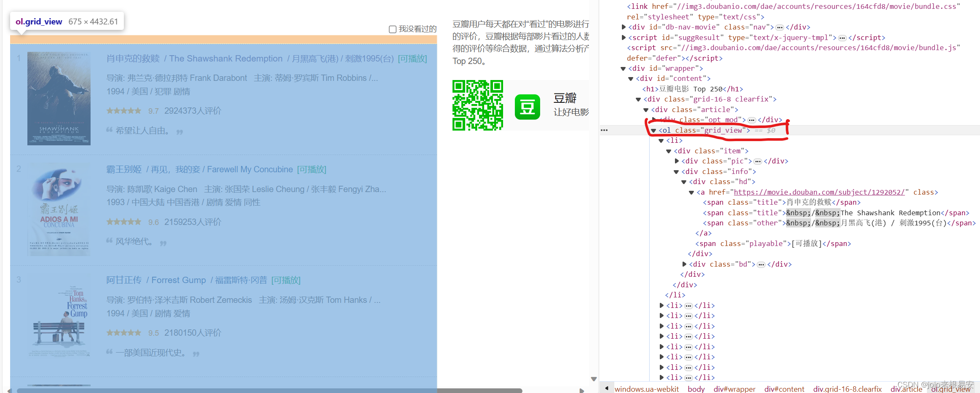Click 可播放 link beside Forrest Gump
The width and height of the screenshot is (980, 393).
pos(286,280)
